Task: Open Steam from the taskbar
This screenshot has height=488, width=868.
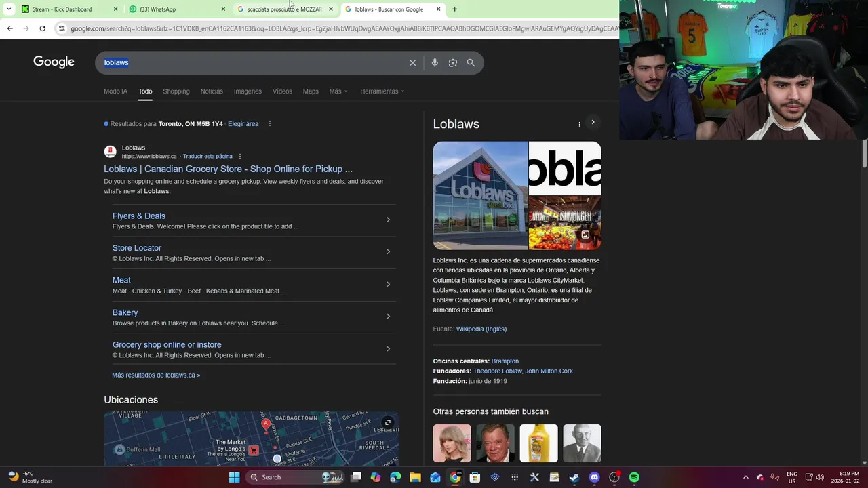Action: coord(574,477)
